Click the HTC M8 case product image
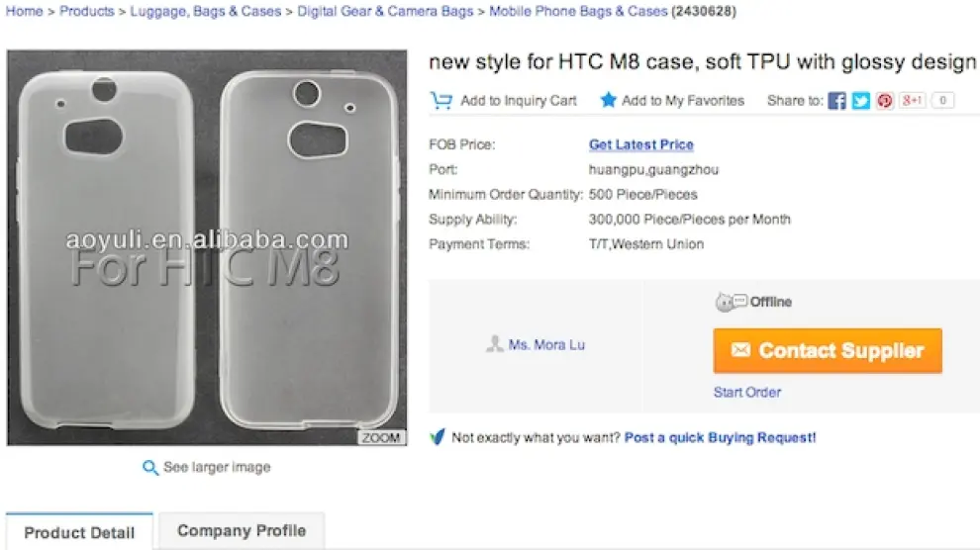The width and height of the screenshot is (980, 550). (x=207, y=247)
